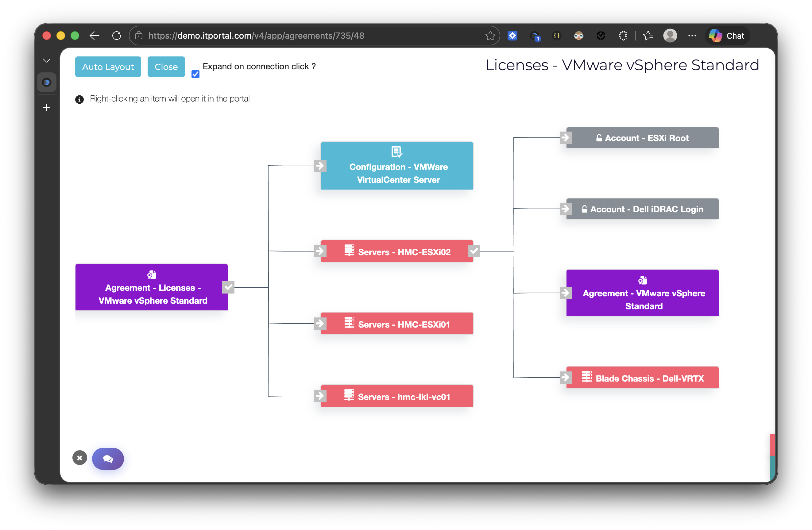The width and height of the screenshot is (812, 530).
Task: Click the plus icon in the left sidebar
Action: pos(46,107)
